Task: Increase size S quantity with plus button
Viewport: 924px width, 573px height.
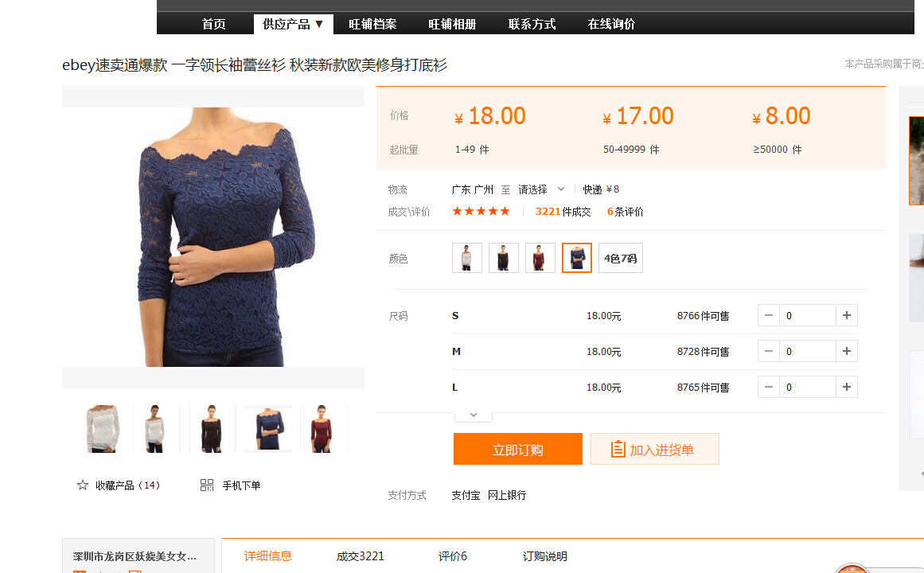Action: click(846, 316)
